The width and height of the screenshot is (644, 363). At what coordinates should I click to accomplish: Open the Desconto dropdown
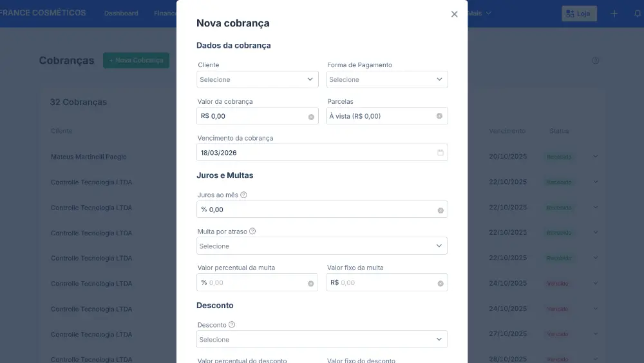pyautogui.click(x=322, y=340)
